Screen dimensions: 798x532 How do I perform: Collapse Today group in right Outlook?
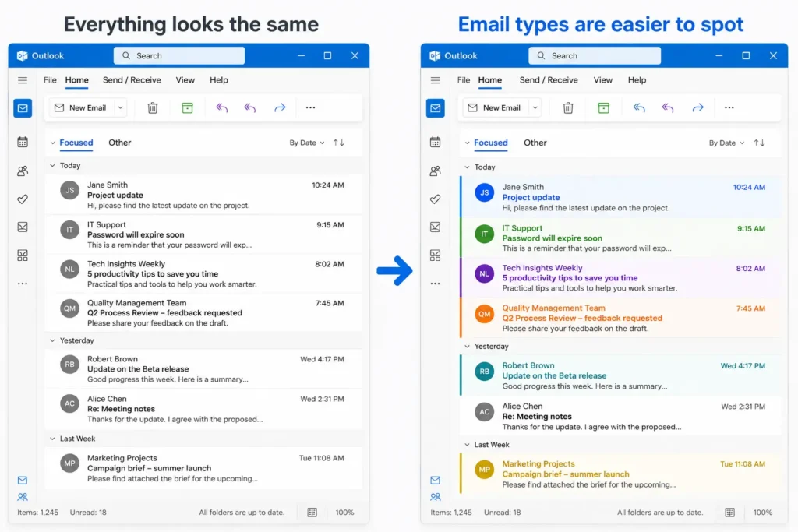467,167
